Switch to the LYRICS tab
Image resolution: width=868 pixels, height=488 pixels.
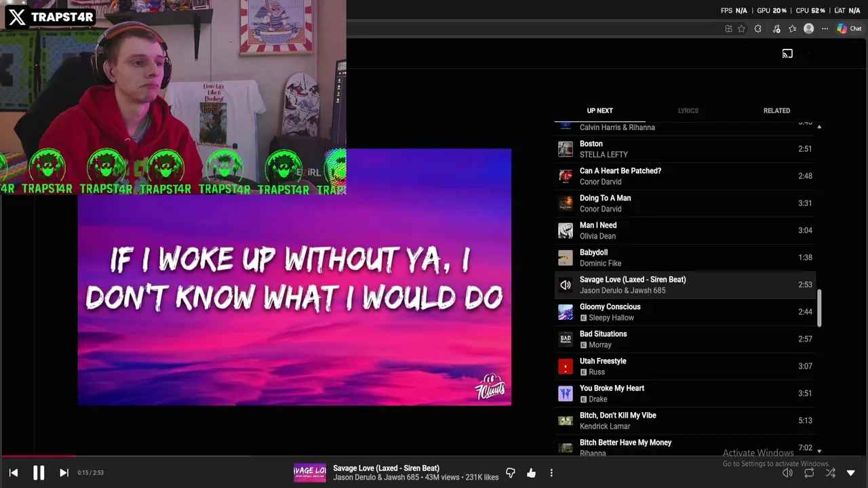pyautogui.click(x=688, y=110)
